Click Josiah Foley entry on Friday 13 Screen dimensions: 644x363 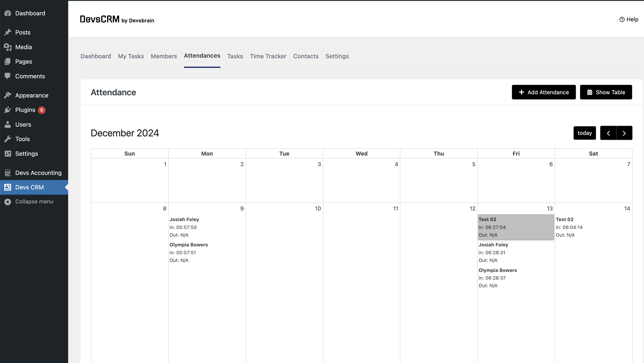[x=516, y=252]
